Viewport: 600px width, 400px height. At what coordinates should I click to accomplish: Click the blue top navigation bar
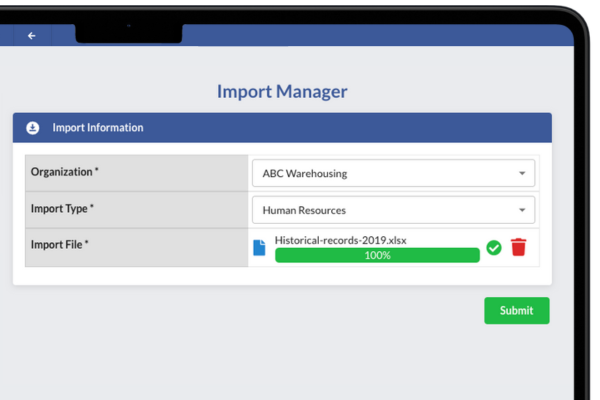click(380, 35)
